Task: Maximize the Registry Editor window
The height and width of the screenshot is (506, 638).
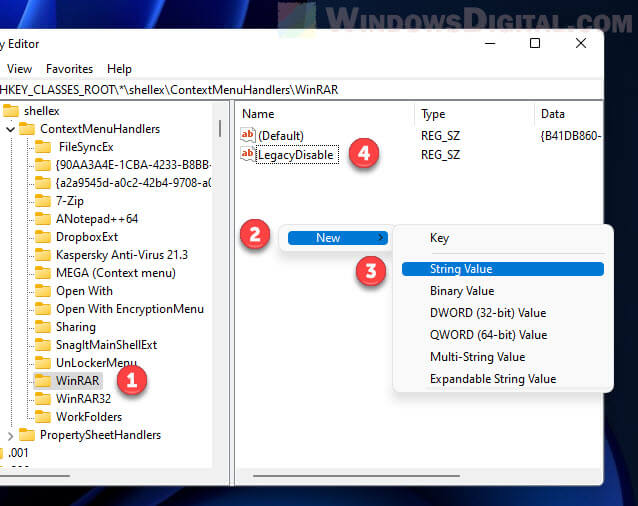Action: coord(535,43)
